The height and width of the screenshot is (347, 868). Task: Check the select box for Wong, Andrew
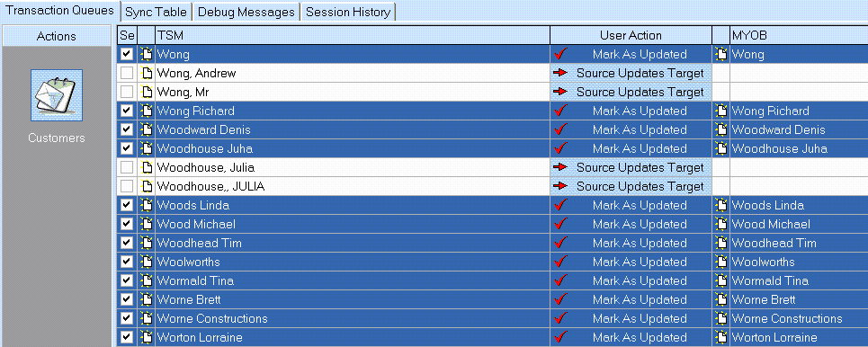click(128, 73)
